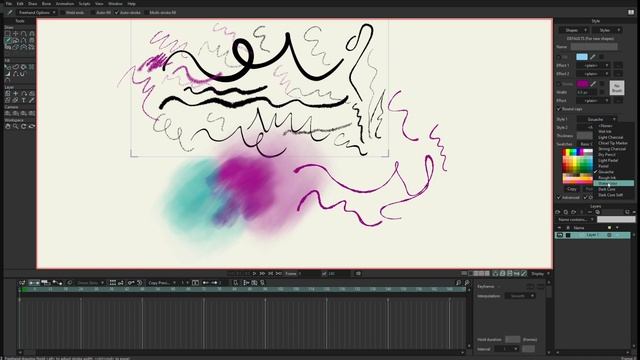Screen dimensions: 640x360
Task: Pick the fill color eyedropper in Style
Action: click(593, 57)
